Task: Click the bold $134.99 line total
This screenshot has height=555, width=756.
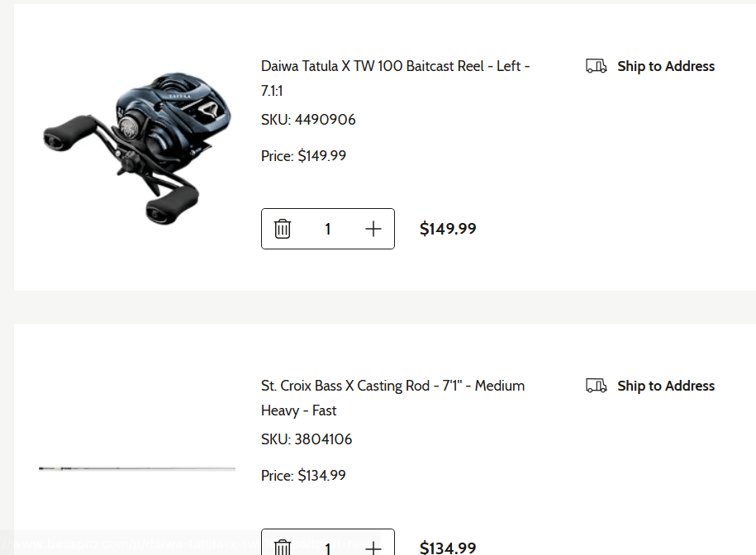Action: coord(448,547)
